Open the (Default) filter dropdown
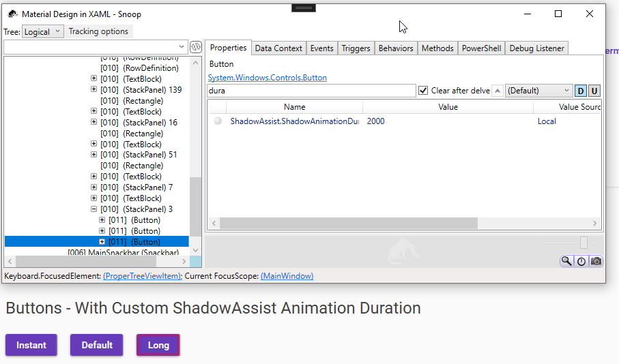Viewport: 619px width, 364px height. click(x=538, y=90)
